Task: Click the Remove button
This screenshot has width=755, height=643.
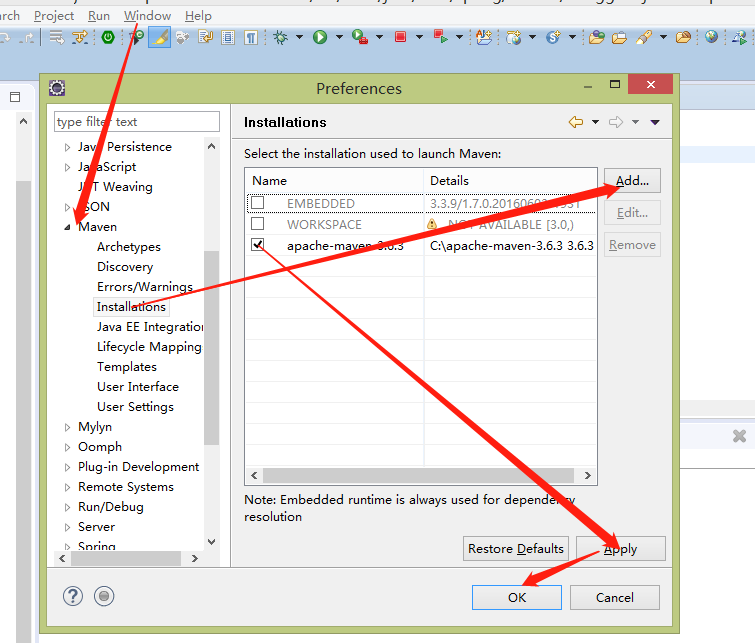Action: click(632, 245)
